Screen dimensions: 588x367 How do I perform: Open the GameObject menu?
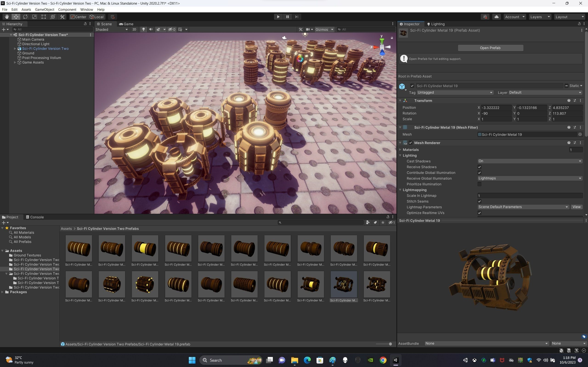(45, 9)
